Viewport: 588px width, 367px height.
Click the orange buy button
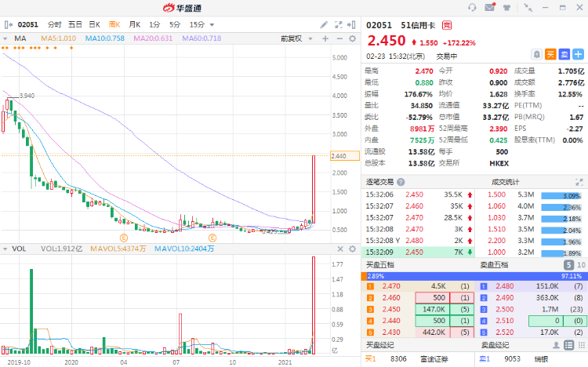(550, 55)
